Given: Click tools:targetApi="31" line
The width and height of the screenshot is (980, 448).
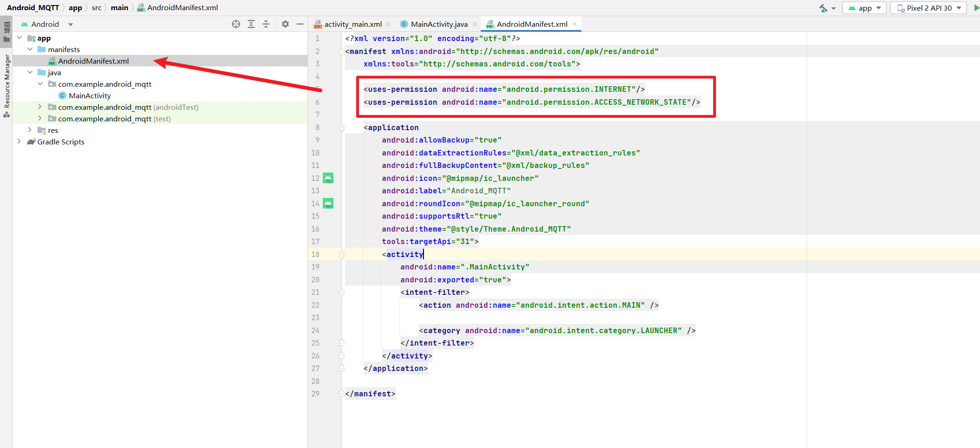Looking at the screenshot, I should [430, 242].
